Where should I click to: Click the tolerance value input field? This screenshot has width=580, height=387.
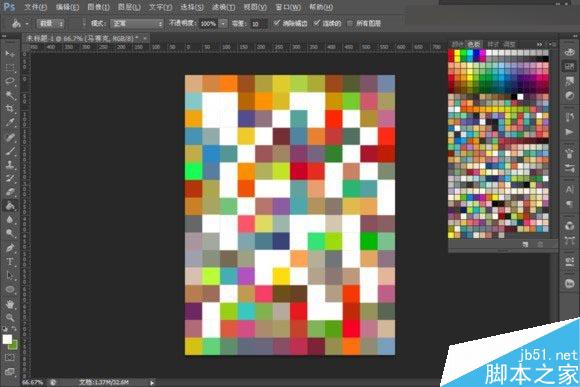coord(258,24)
